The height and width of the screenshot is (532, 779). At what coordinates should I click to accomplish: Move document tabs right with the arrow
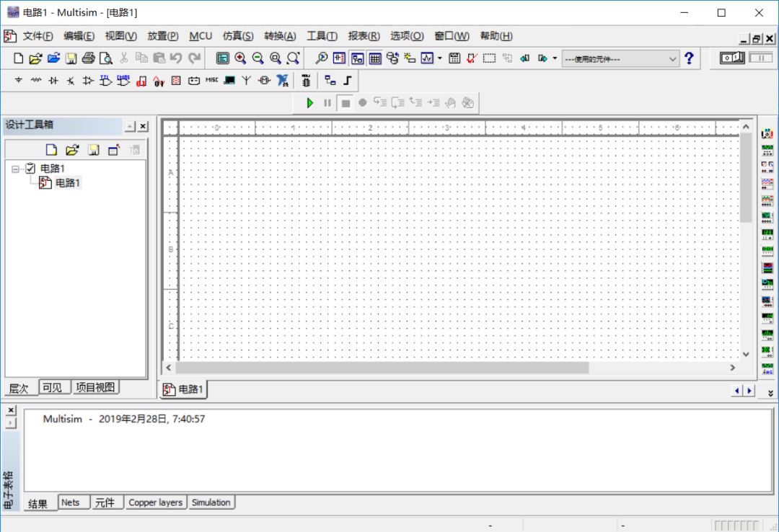tap(749, 391)
